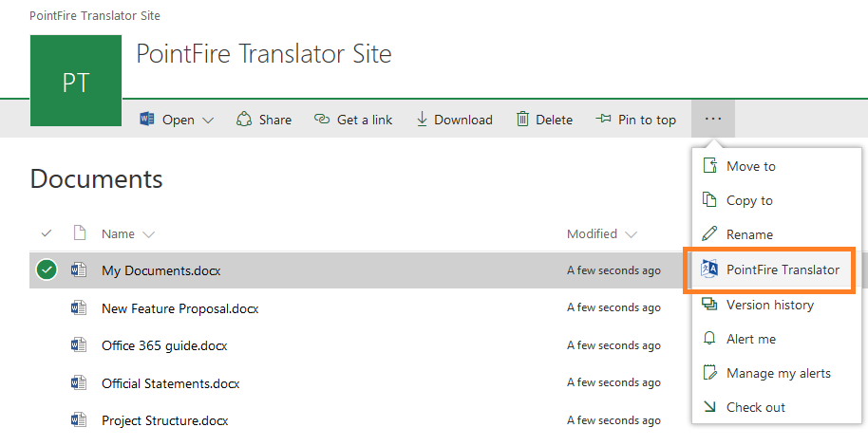Open Project Structure.docx file name

coord(165,420)
